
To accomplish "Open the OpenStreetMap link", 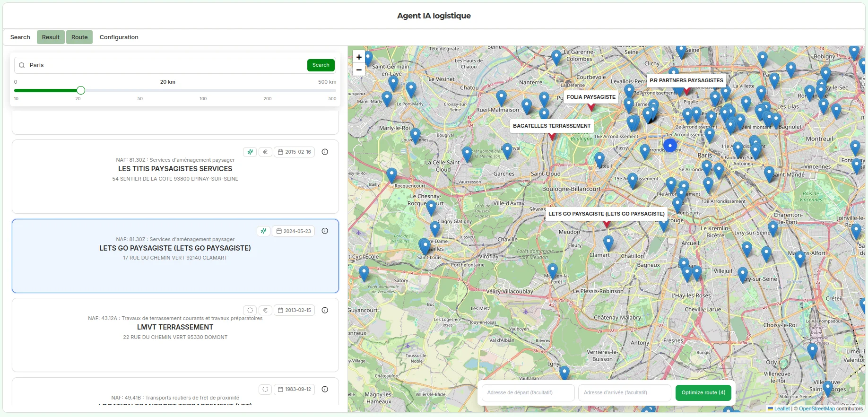I will click(x=817, y=408).
